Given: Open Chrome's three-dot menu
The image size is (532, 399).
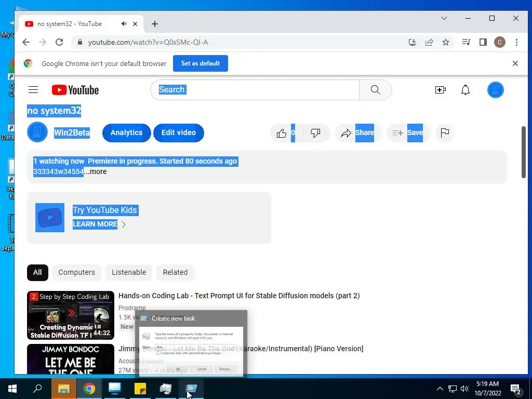Looking at the screenshot, I should coord(516,42).
